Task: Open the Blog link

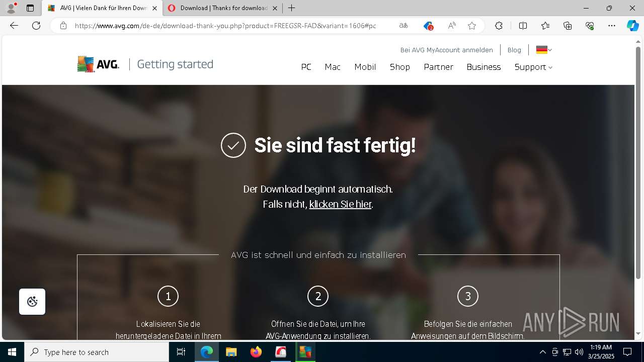Action: pyautogui.click(x=514, y=50)
